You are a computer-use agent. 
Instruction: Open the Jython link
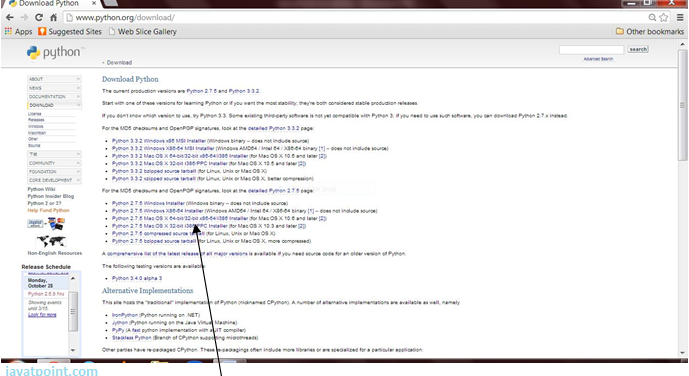(120, 323)
